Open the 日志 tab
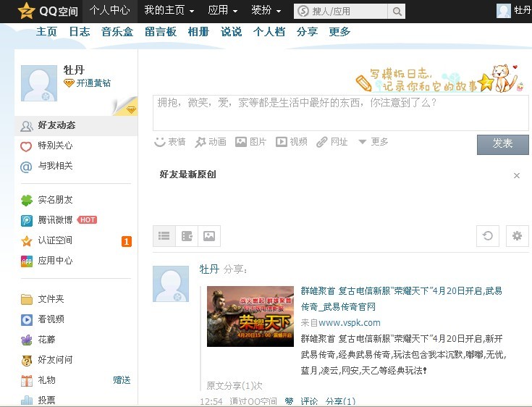 pyautogui.click(x=80, y=32)
